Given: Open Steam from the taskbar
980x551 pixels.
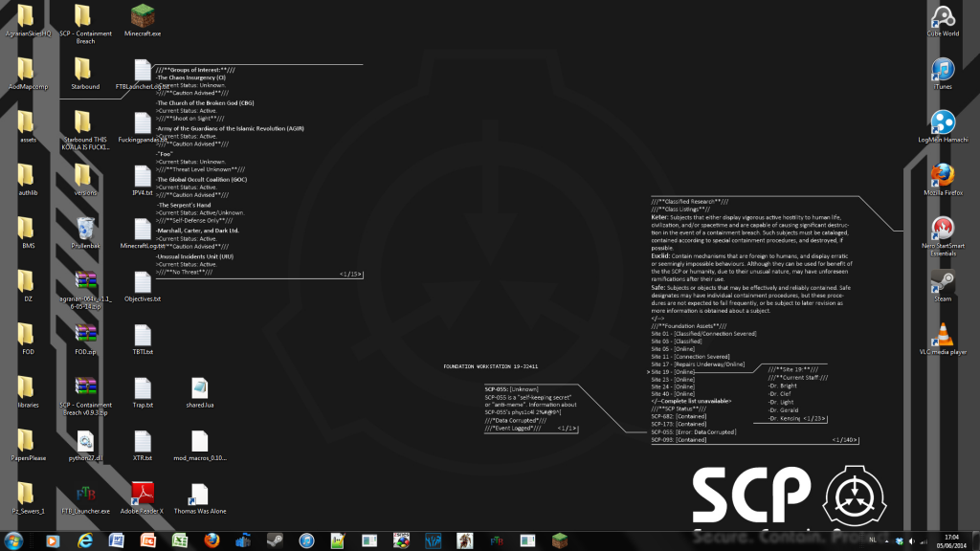Looking at the screenshot, I should (275, 541).
